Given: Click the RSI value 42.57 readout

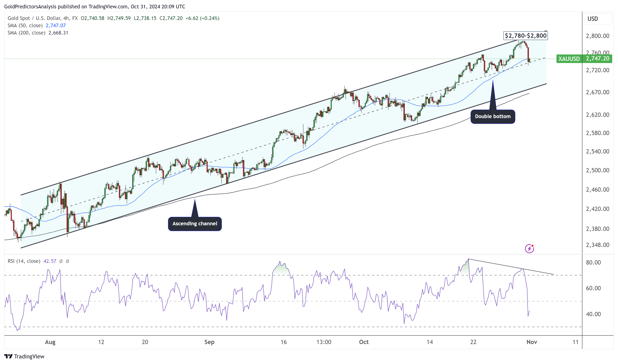Looking at the screenshot, I should click(50, 261).
